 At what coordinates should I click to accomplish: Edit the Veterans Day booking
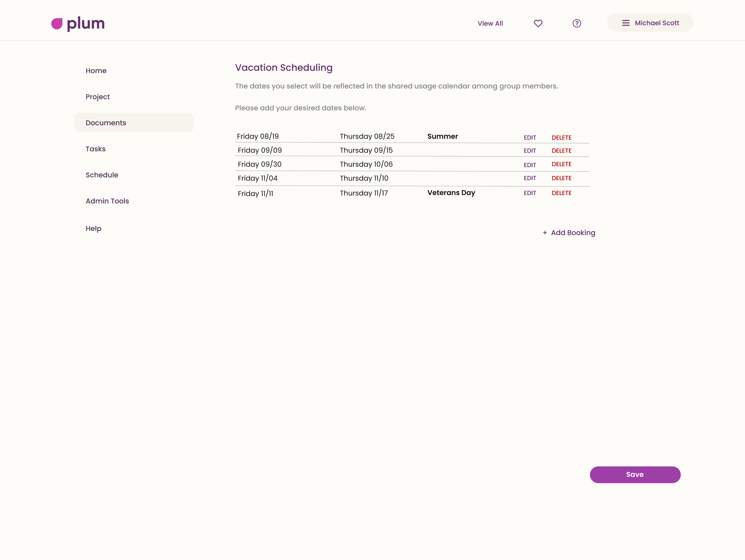tap(530, 193)
